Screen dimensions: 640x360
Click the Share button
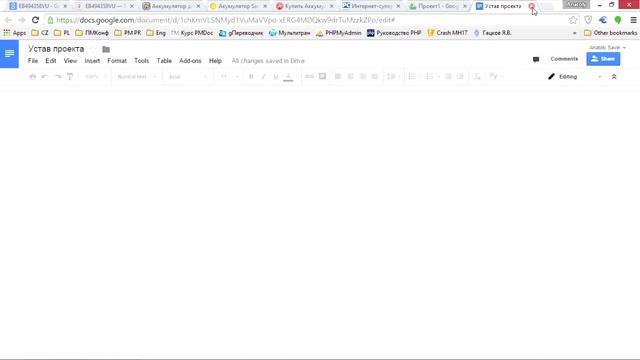click(603, 59)
